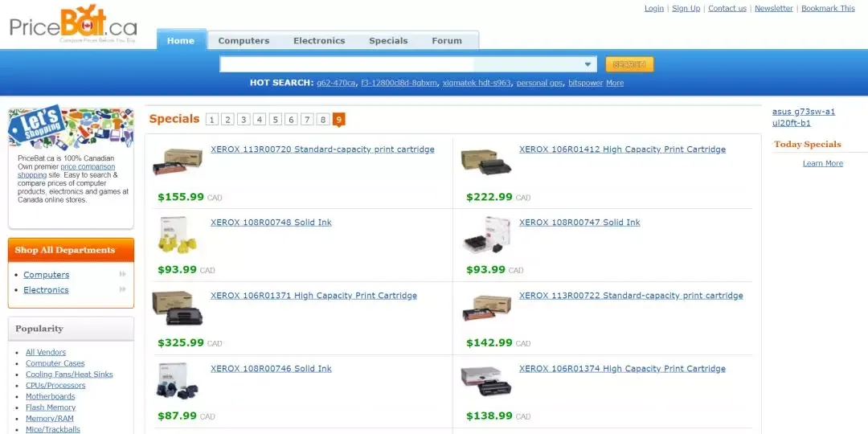Go to Specials page 5
Screen dimensions: 868x434
point(276,119)
